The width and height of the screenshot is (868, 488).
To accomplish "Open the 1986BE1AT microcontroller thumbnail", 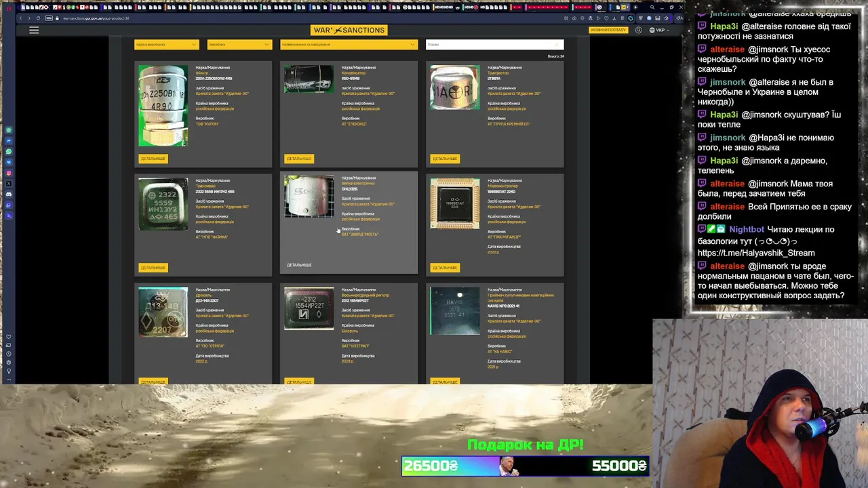I will click(x=455, y=203).
